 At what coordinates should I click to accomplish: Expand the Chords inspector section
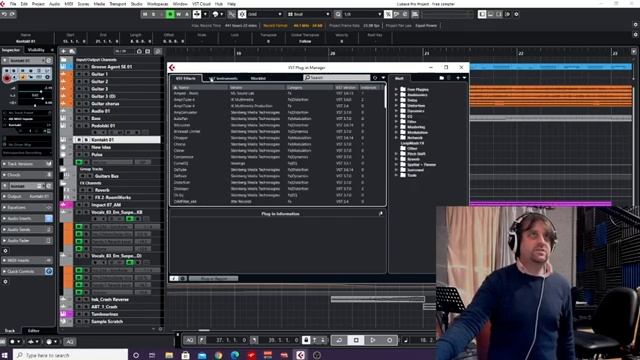click(27, 175)
